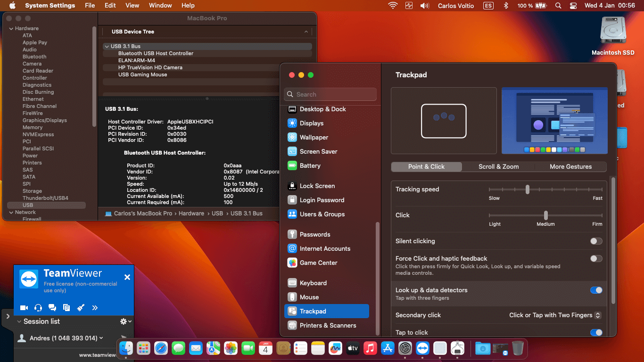Open Apple TV in the Dock

[353, 348]
